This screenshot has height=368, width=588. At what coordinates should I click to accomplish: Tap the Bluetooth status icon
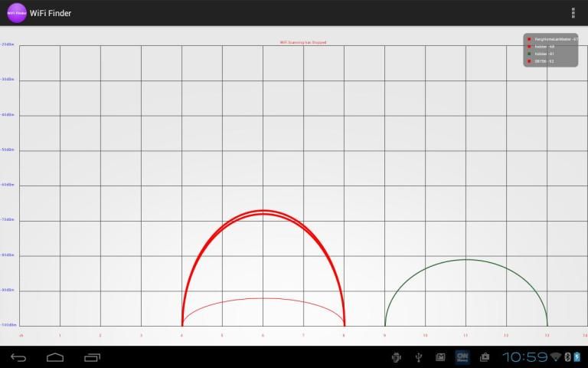567,357
